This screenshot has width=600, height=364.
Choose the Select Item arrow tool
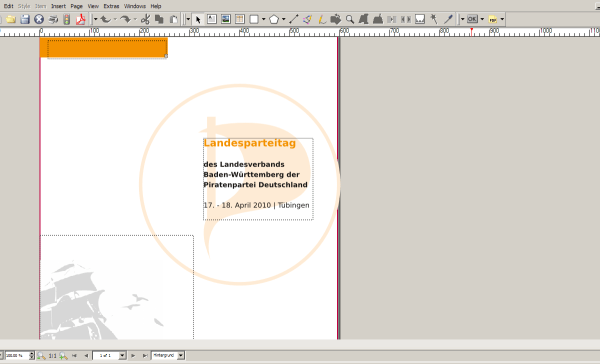198,19
